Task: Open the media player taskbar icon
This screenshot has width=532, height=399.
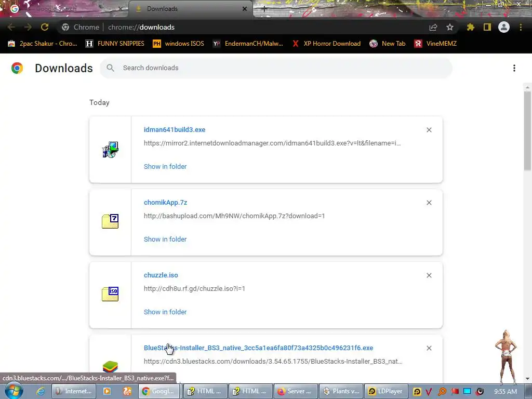Action: tap(107, 391)
